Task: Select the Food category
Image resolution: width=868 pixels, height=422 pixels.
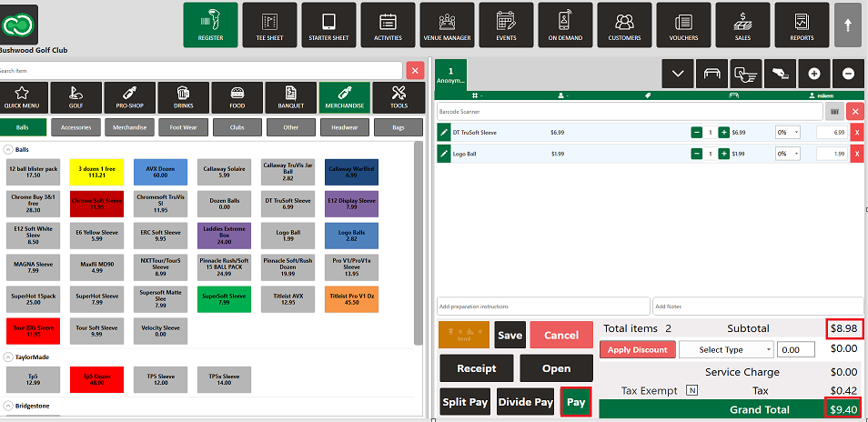Action: (x=237, y=98)
